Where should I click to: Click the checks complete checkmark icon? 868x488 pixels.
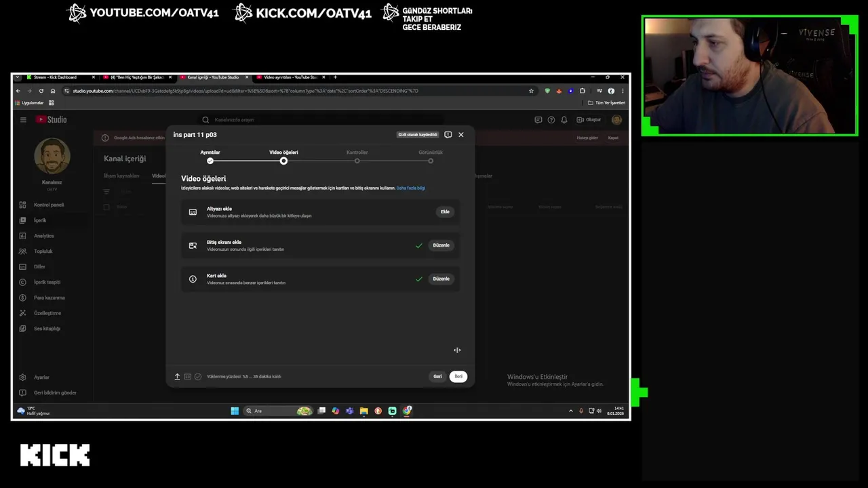point(198,376)
